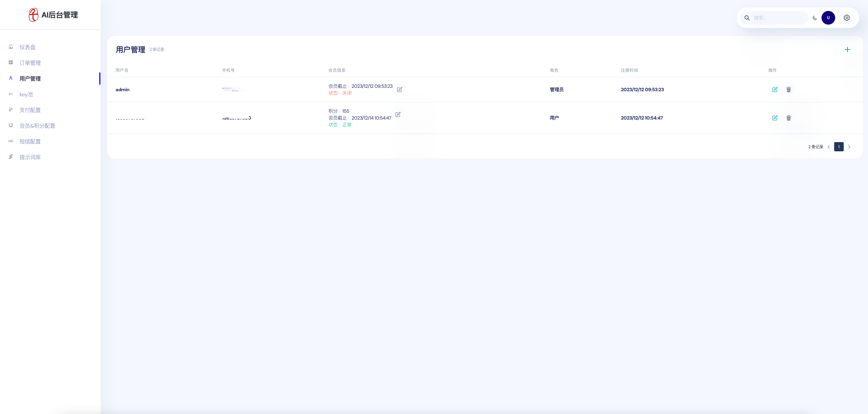Edit admin membership info
This screenshot has width=868, height=414.
[x=399, y=89]
